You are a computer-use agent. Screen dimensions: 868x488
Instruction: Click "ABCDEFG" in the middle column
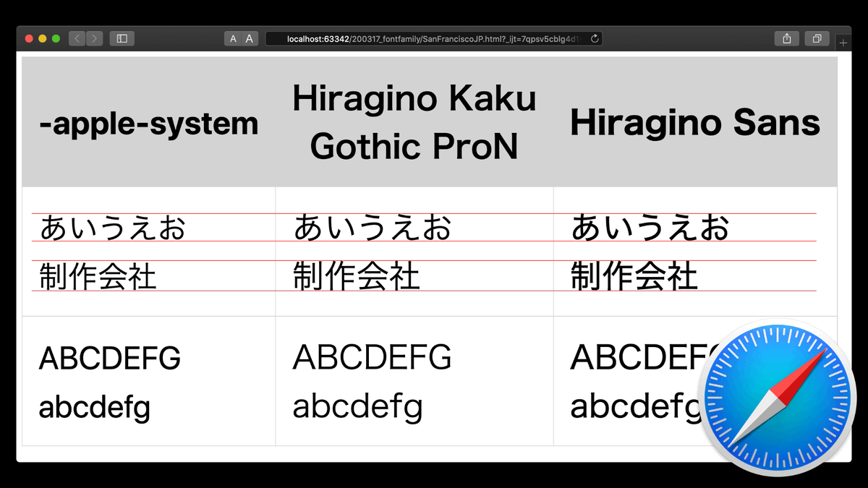pyautogui.click(x=372, y=357)
